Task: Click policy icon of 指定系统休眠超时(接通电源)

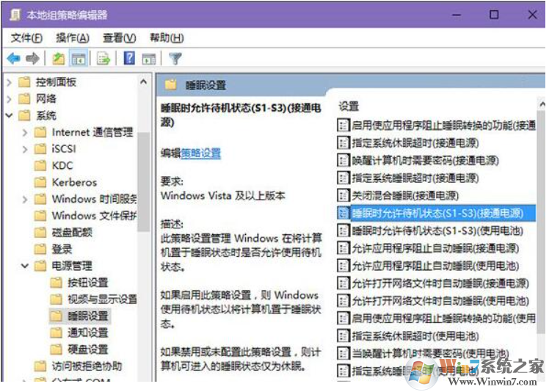Action: pyautogui.click(x=343, y=142)
